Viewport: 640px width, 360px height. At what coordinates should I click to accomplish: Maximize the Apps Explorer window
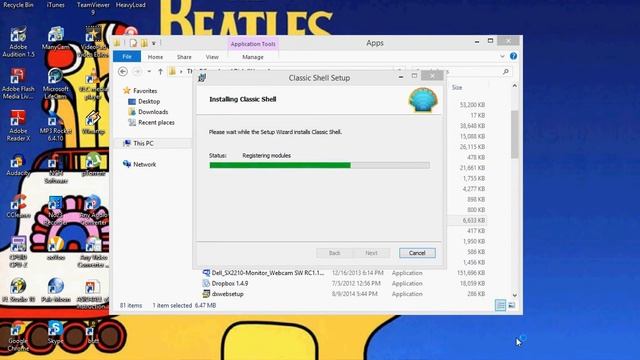[x=490, y=41]
